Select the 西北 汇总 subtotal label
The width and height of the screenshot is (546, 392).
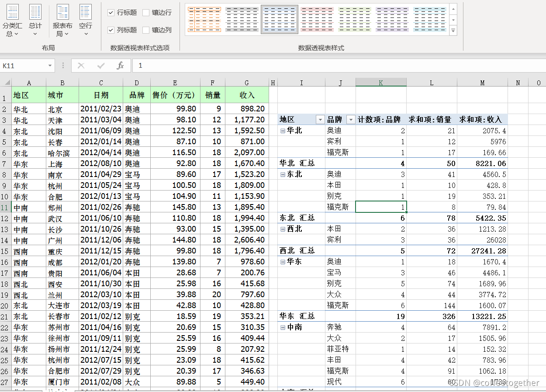(297, 251)
